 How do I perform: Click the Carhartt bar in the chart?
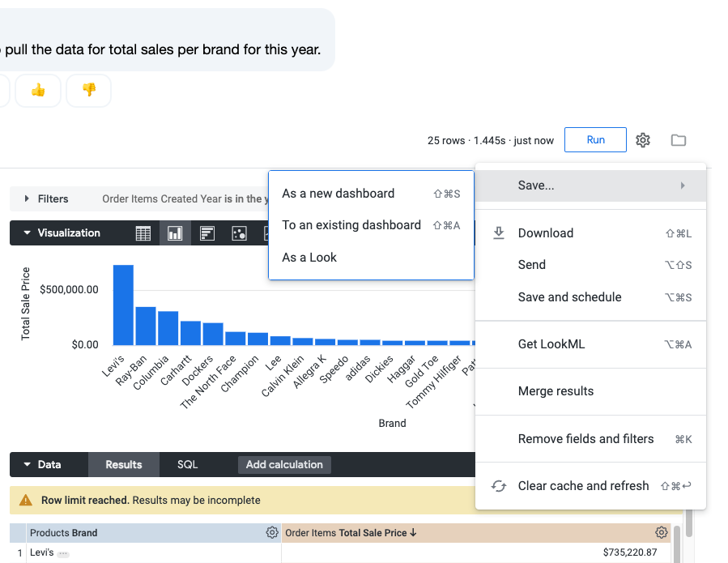(x=190, y=333)
